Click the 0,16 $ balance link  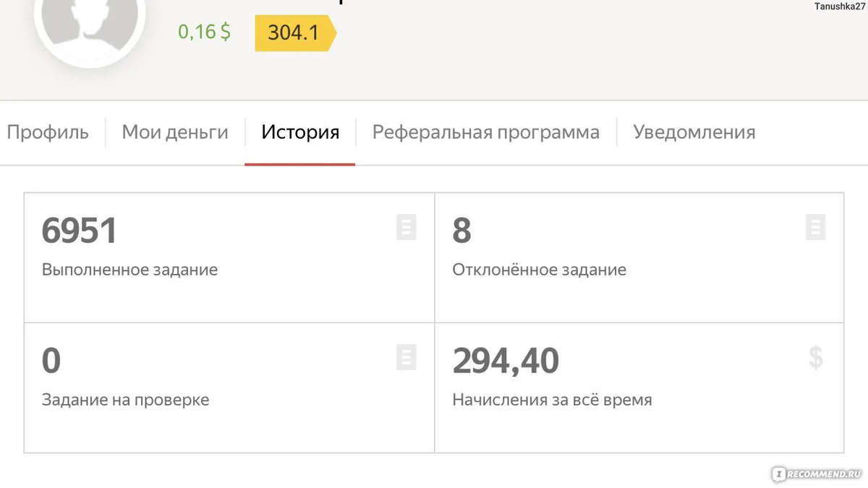203,33
